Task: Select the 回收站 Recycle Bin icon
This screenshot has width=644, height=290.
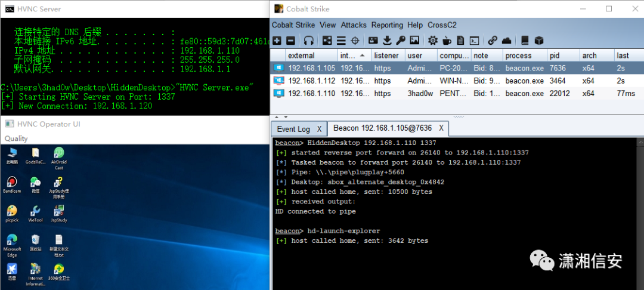Action: pos(35,243)
